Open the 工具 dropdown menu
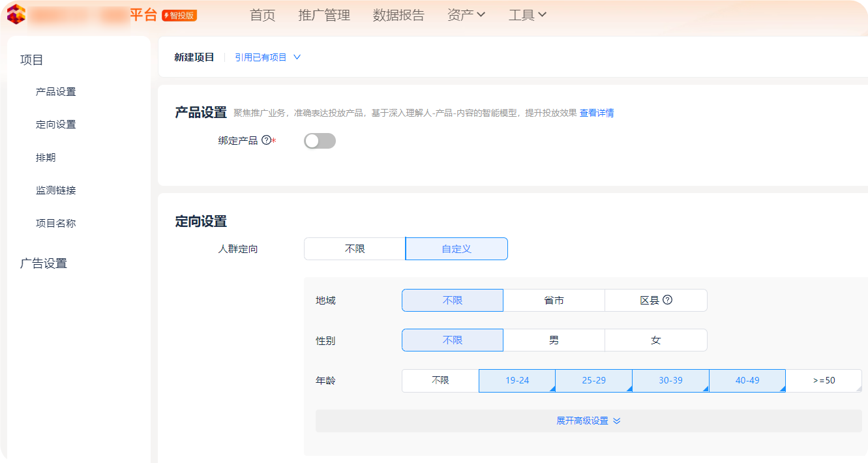This screenshot has width=868, height=463. coord(528,15)
